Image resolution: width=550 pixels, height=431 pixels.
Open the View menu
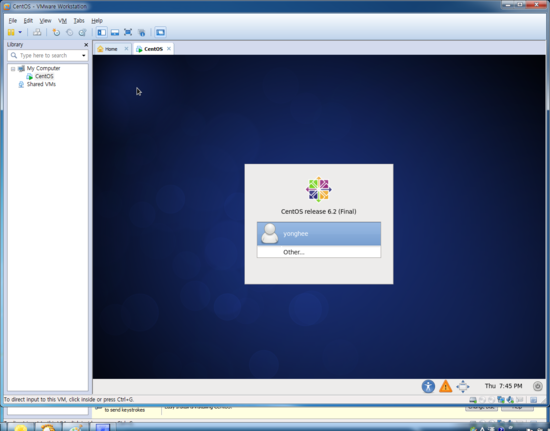pyautogui.click(x=45, y=21)
